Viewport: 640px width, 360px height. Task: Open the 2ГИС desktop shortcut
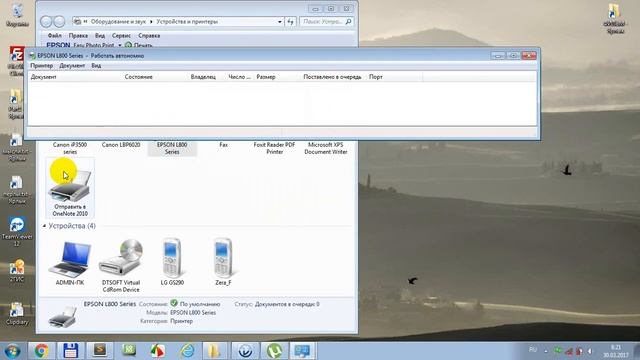(x=17, y=271)
